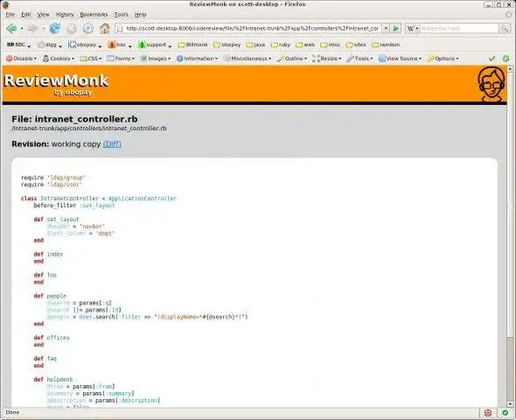Open the Help menu

pyautogui.click(x=141, y=15)
